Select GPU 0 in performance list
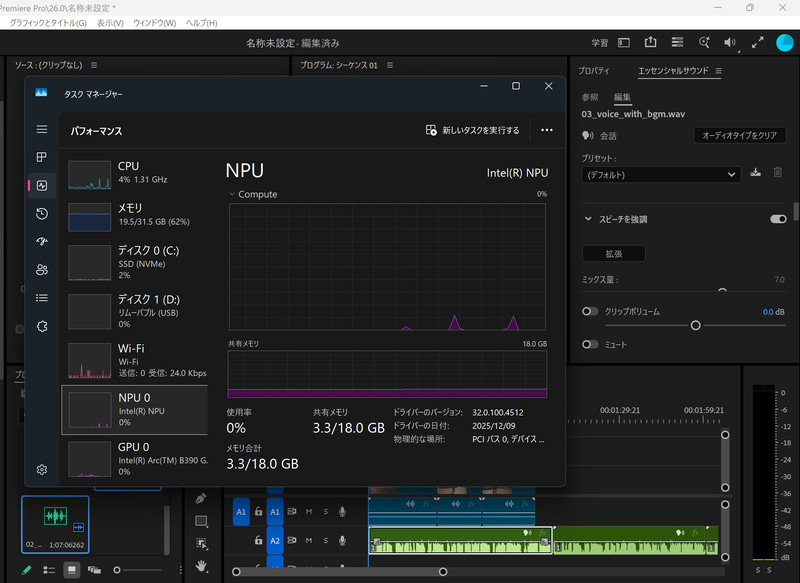The width and height of the screenshot is (800, 583). point(135,459)
